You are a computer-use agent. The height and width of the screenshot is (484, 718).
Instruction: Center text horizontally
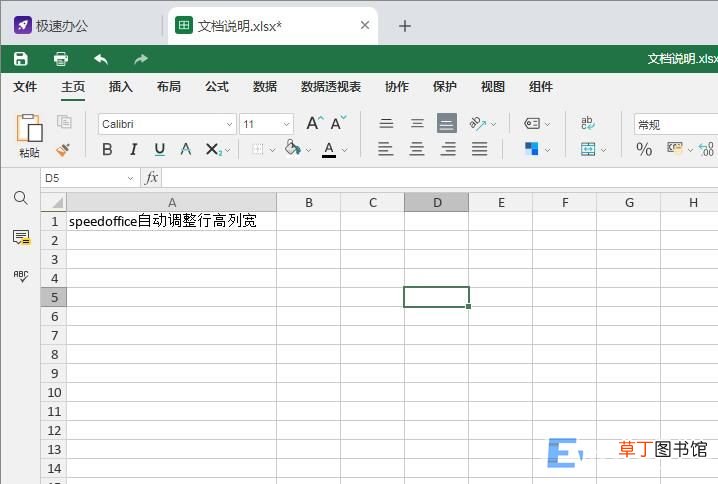tap(417, 149)
